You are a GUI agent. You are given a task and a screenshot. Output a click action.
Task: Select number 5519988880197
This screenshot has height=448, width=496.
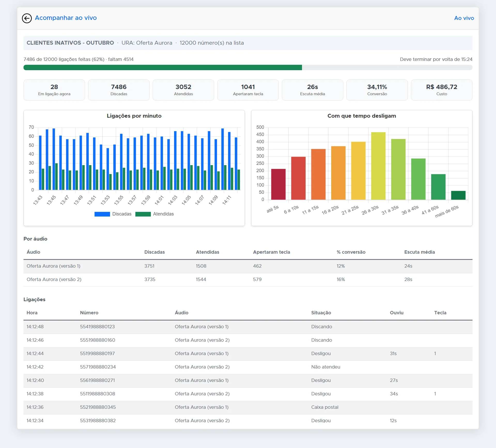(97, 354)
